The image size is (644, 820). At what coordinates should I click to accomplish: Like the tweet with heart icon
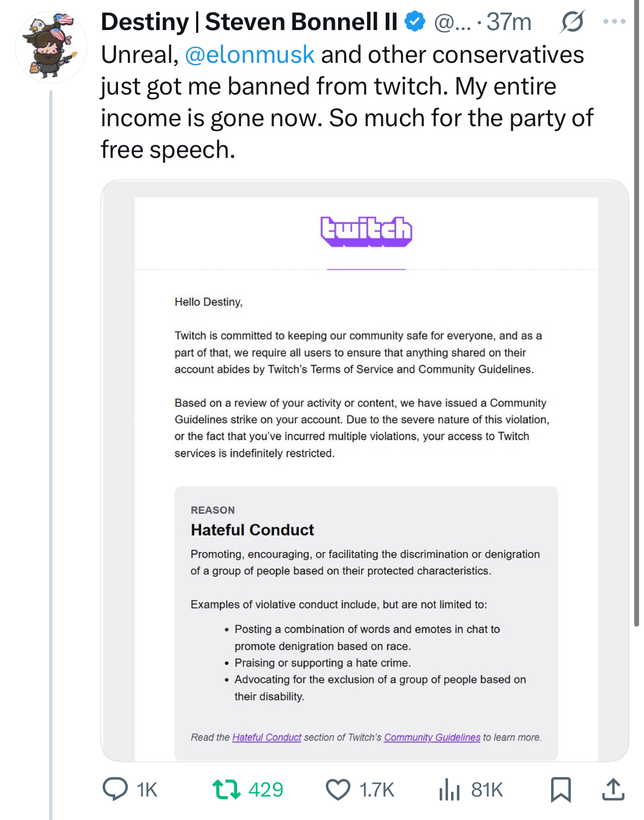coord(338,789)
